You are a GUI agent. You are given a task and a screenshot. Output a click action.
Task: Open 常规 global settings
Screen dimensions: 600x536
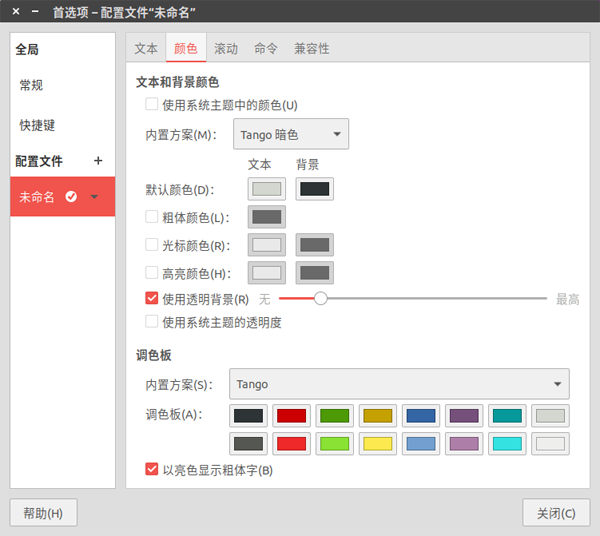(31, 85)
